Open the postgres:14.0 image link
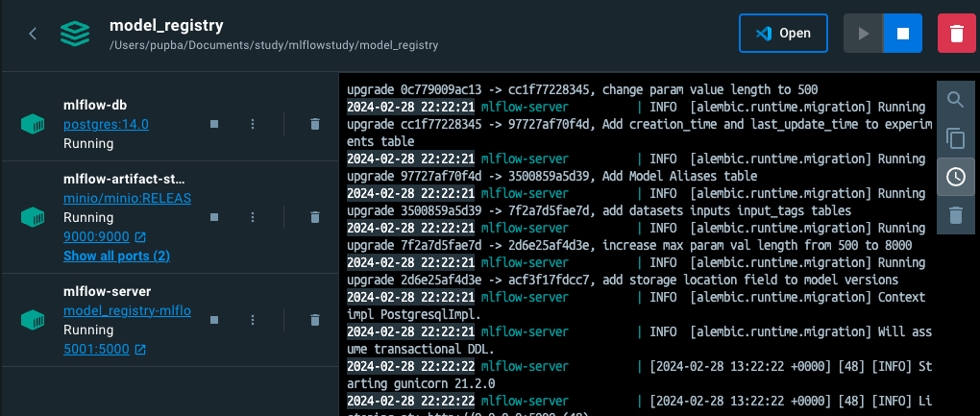The width and height of the screenshot is (980, 416). click(107, 124)
